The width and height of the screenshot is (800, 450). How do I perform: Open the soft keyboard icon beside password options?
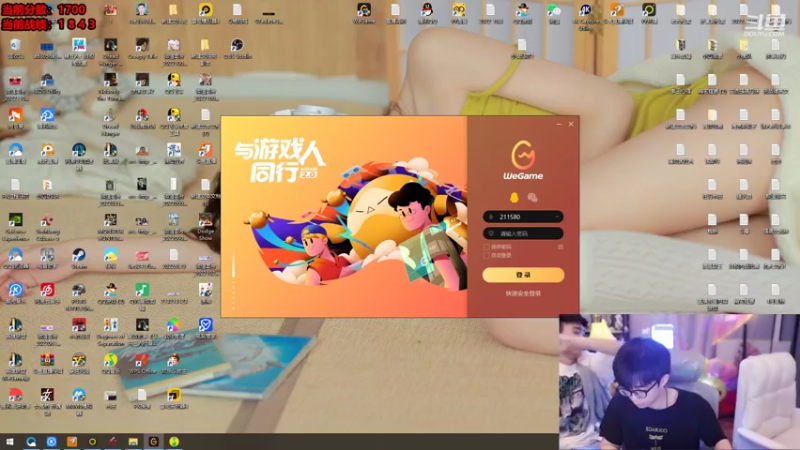pyautogui.click(x=560, y=247)
